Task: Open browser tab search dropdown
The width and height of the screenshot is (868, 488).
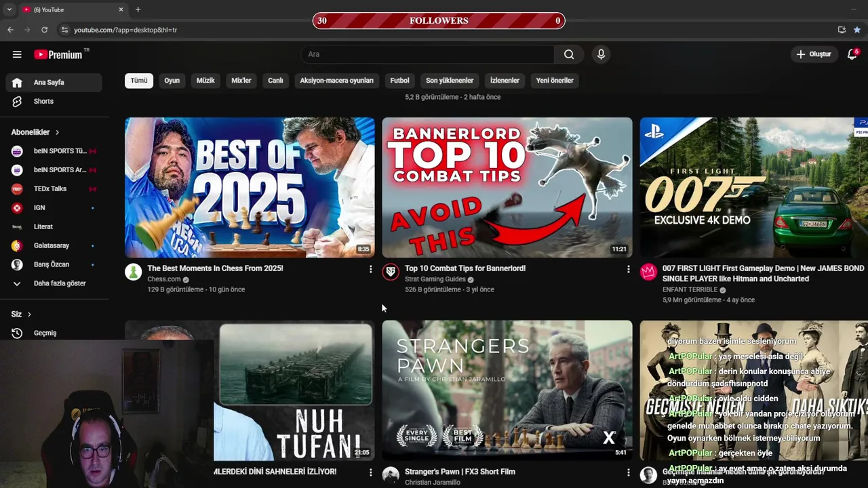Action: [x=9, y=9]
